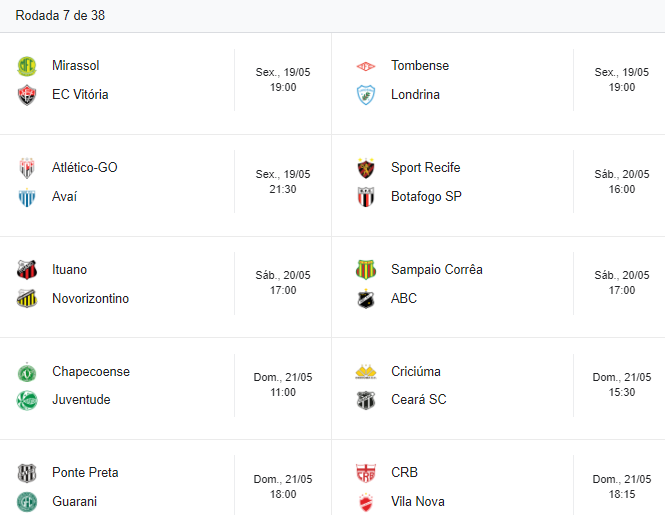Click the Mirassol team crest
Viewport: 665px width, 515px height.
[27, 66]
